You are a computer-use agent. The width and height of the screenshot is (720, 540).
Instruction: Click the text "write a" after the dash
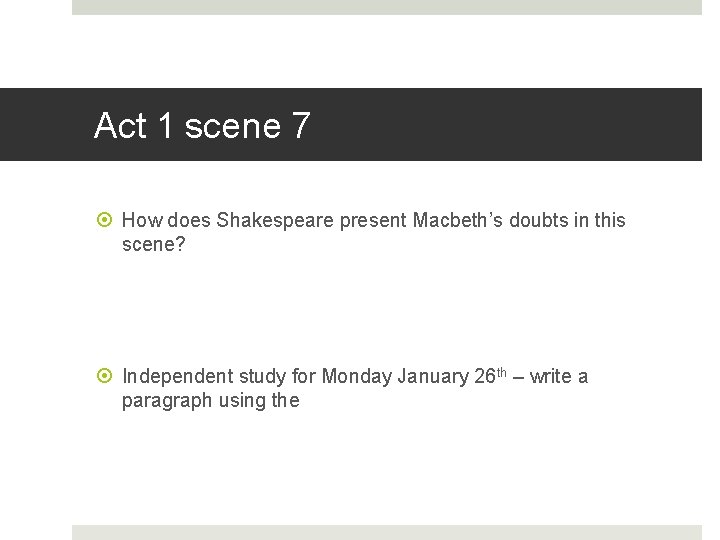[x=559, y=377]
